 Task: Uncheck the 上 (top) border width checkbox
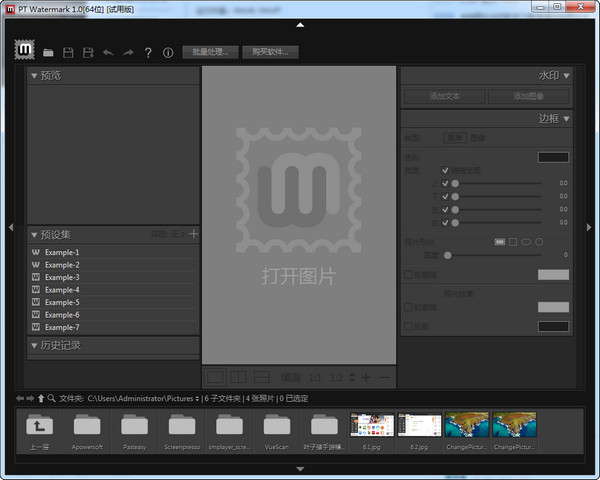445,183
